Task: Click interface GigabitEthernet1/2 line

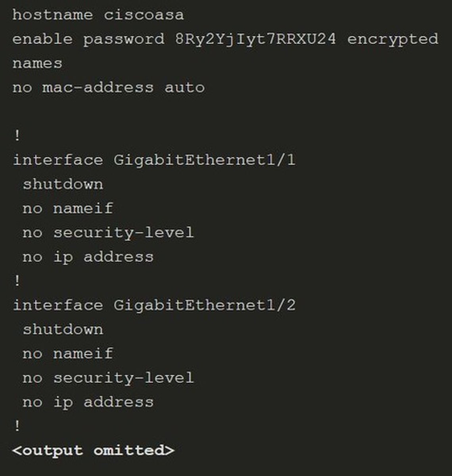Action: [x=154, y=305]
